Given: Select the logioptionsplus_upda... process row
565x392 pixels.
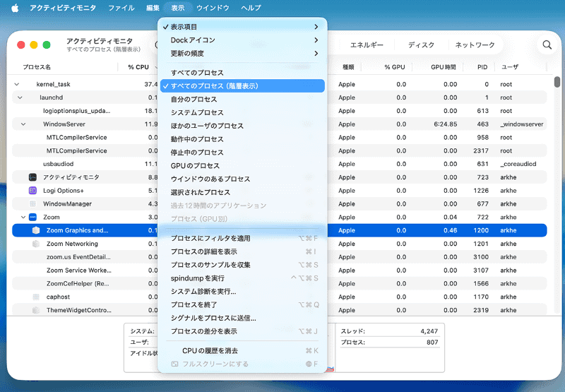Looking at the screenshot, I should pyautogui.click(x=280, y=111).
